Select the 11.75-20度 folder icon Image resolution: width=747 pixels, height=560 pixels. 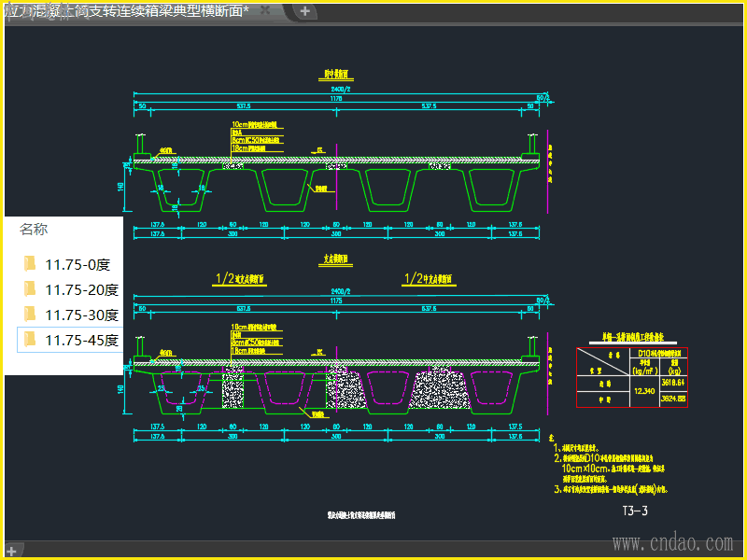click(x=30, y=289)
